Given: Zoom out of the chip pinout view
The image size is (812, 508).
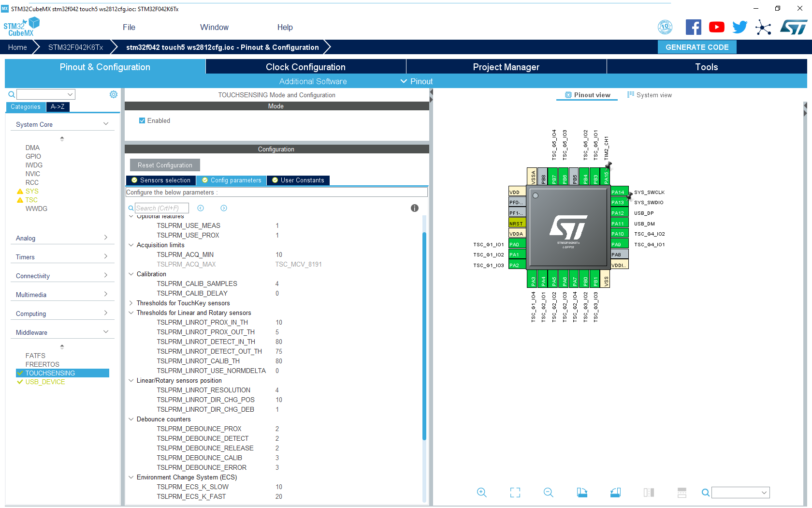Looking at the screenshot, I should tap(549, 493).
